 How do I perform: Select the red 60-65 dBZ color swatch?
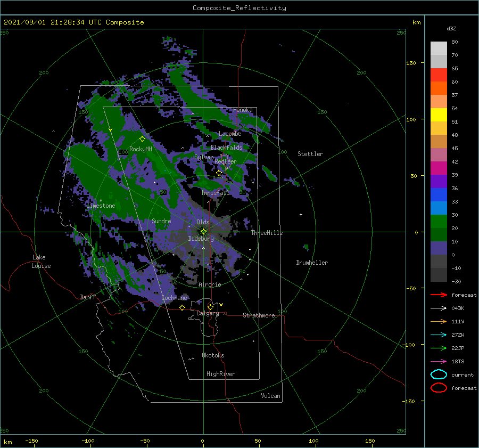pos(439,75)
